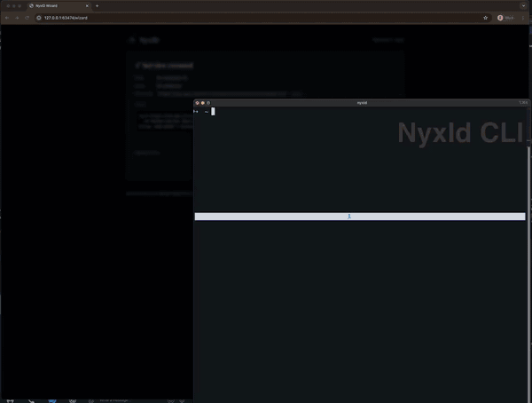View site information icon in address bar

(x=39, y=18)
